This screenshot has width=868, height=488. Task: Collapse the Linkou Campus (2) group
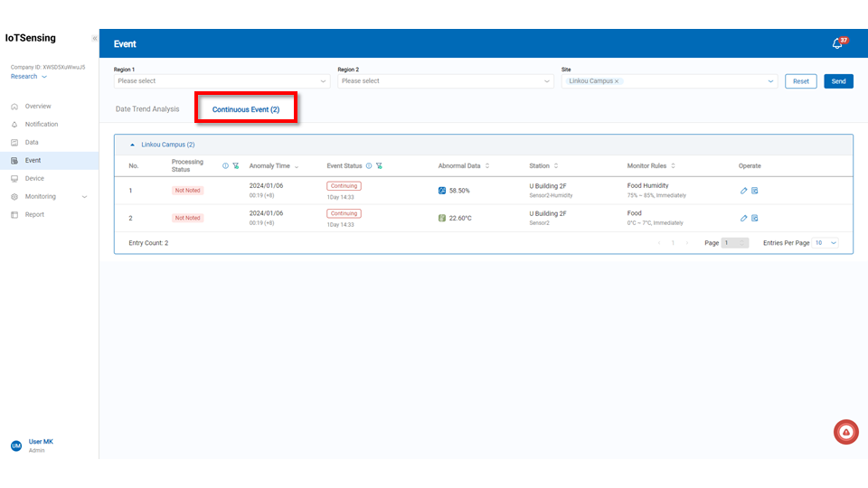(133, 145)
